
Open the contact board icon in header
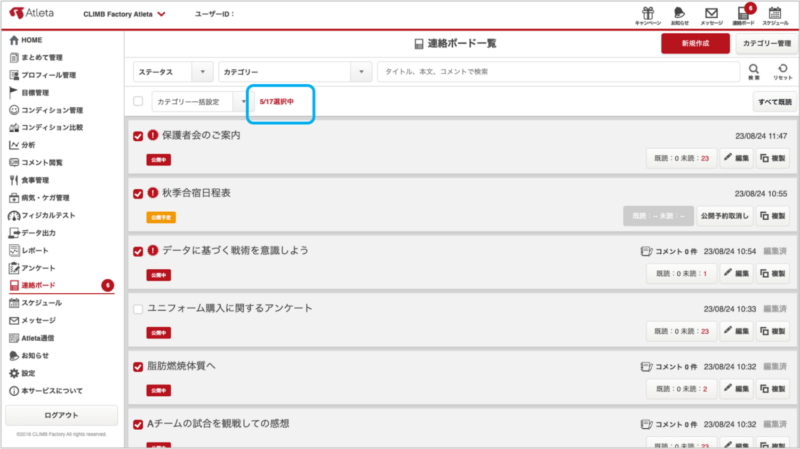pyautogui.click(x=742, y=13)
